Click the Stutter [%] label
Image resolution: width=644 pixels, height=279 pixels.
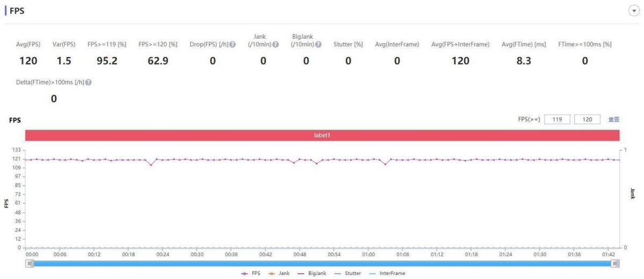(x=348, y=45)
